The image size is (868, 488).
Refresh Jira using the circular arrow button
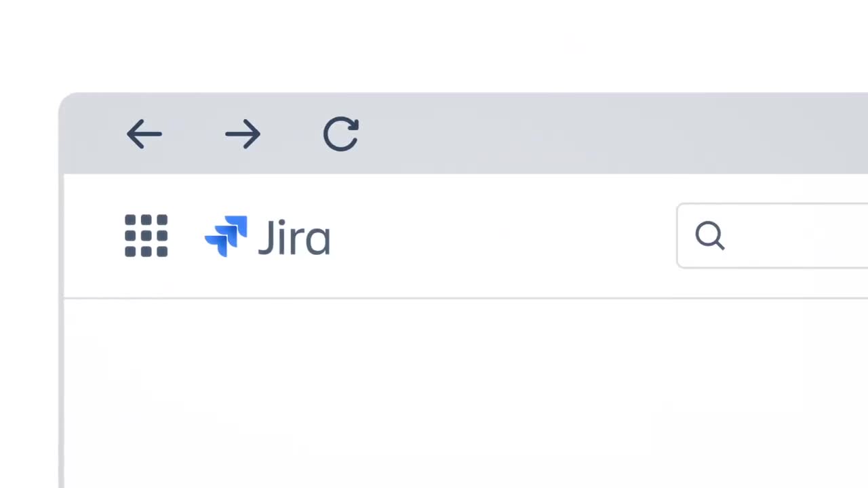pyautogui.click(x=341, y=134)
